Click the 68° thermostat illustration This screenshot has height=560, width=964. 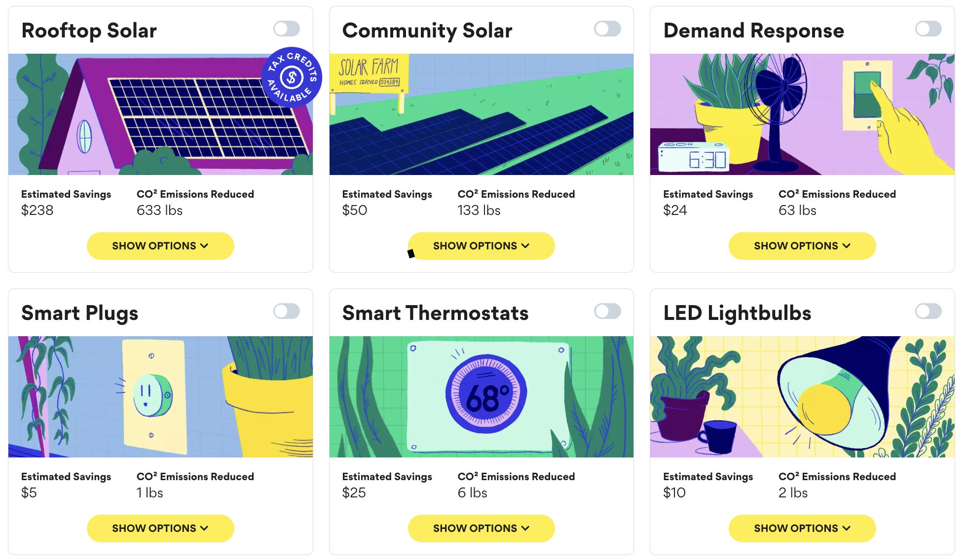pos(481,397)
